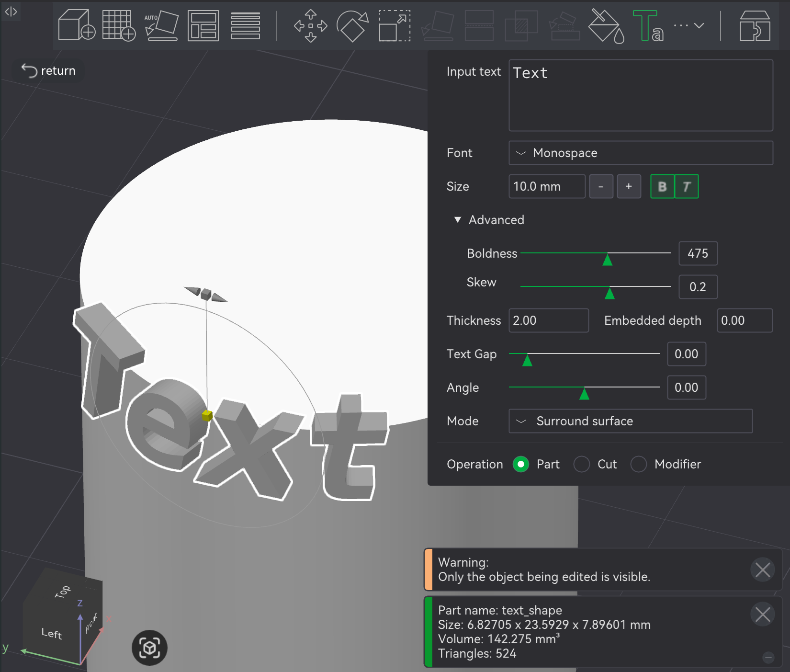Select the Cut operation radio

click(x=582, y=464)
